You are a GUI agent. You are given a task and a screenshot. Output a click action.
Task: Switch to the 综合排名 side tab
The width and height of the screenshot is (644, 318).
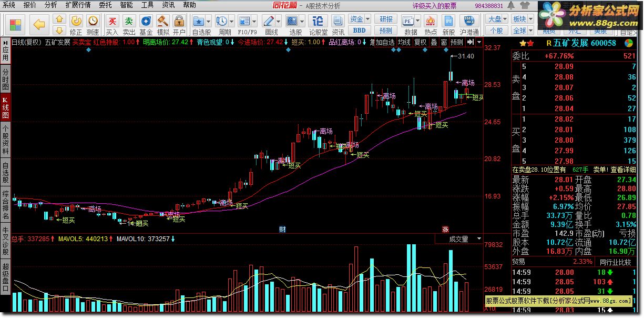pyautogui.click(x=5, y=205)
